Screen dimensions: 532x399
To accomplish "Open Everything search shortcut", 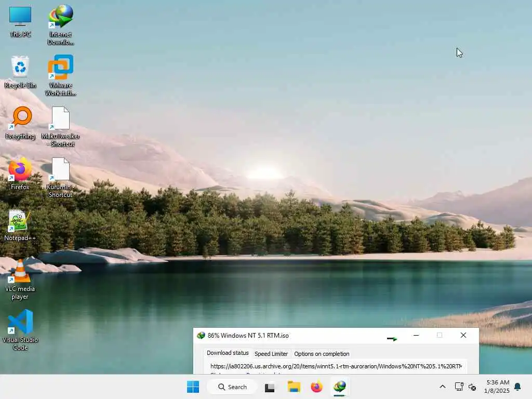I will pyautogui.click(x=20, y=123).
